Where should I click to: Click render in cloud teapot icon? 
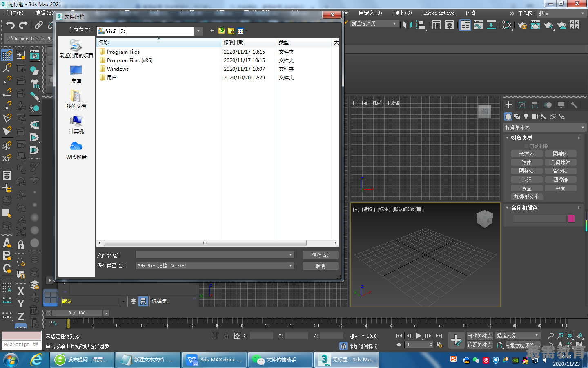point(561,25)
